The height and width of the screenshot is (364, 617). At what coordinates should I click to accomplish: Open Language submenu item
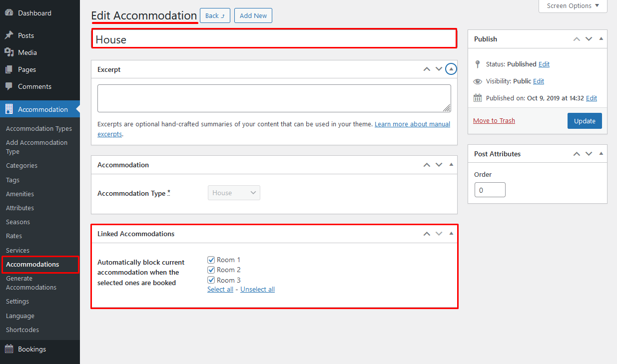tap(20, 316)
